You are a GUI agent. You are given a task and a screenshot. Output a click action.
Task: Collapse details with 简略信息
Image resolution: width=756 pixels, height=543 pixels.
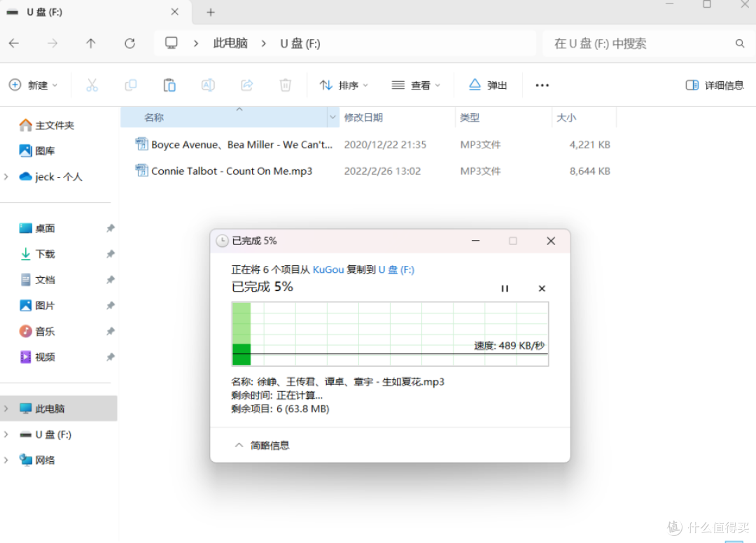coord(262,445)
